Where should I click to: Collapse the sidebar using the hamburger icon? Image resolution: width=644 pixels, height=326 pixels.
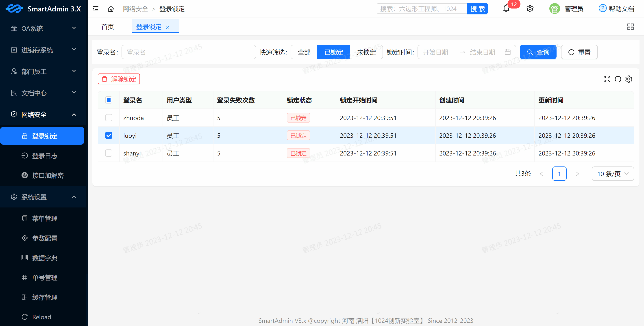(x=95, y=9)
